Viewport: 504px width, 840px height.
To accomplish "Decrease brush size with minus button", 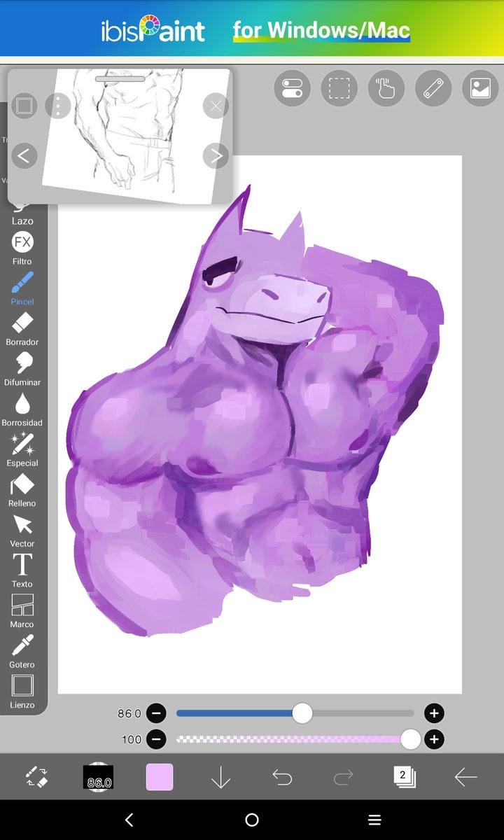I will [x=156, y=713].
